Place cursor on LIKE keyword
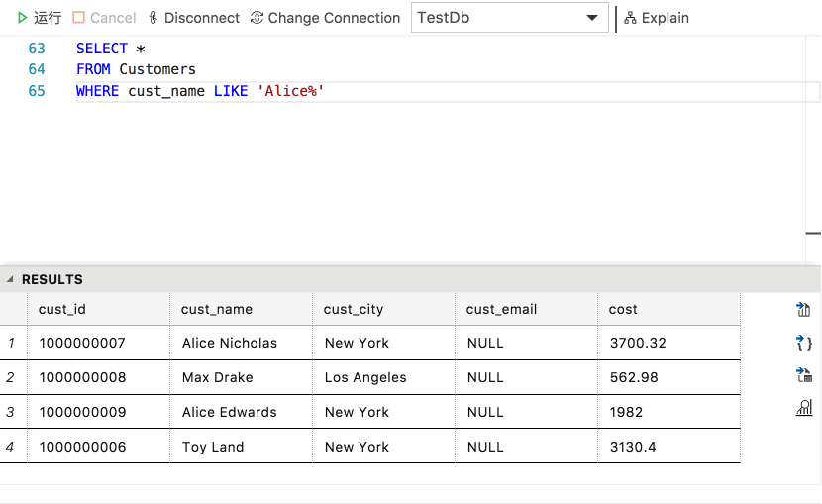 pyautogui.click(x=231, y=91)
